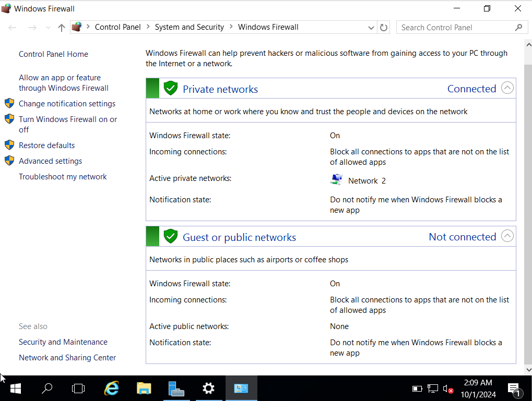Open Allow an app or feature through Windows Firewall
The height and width of the screenshot is (401, 532).
(x=64, y=83)
